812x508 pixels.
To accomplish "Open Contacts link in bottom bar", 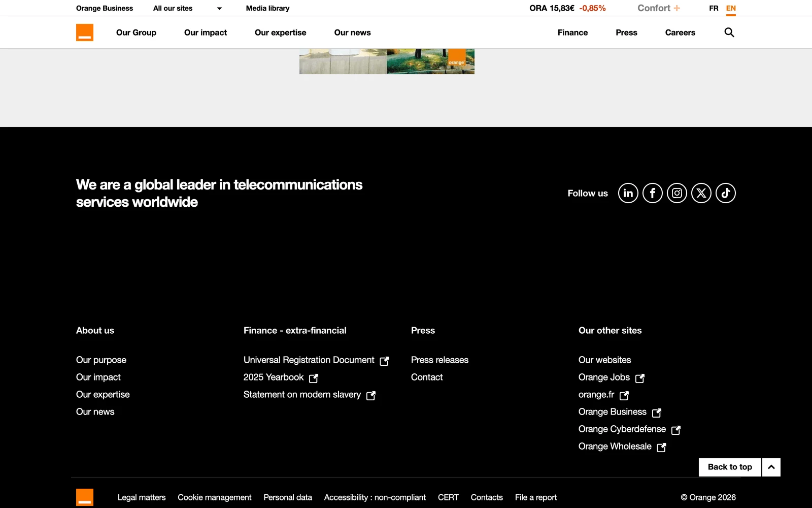I will [x=487, y=497].
